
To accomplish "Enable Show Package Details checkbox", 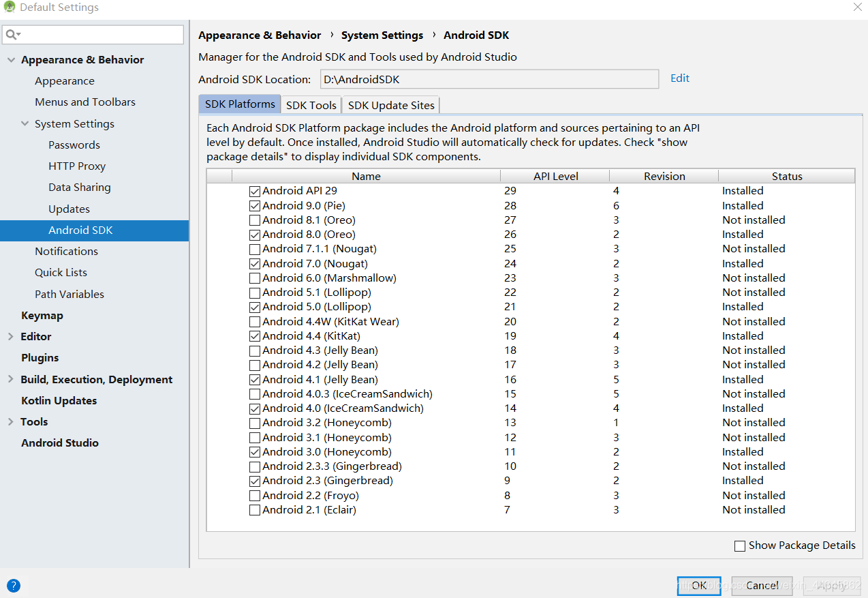I will (740, 546).
